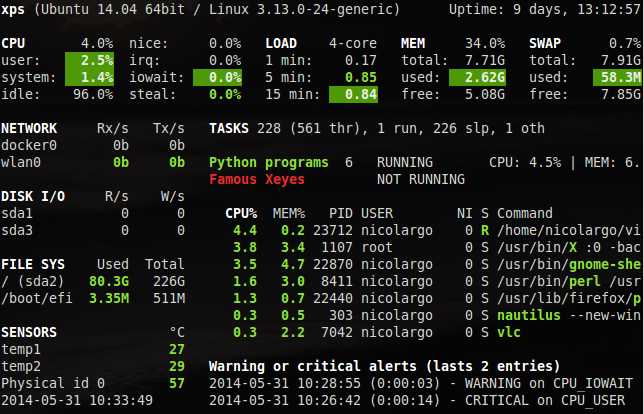Select the FILE SYS section header

click(x=33, y=264)
